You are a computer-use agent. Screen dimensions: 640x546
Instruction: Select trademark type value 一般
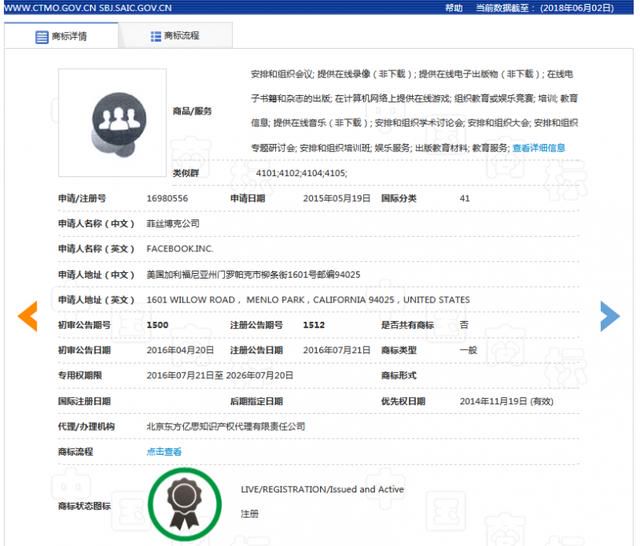click(468, 350)
